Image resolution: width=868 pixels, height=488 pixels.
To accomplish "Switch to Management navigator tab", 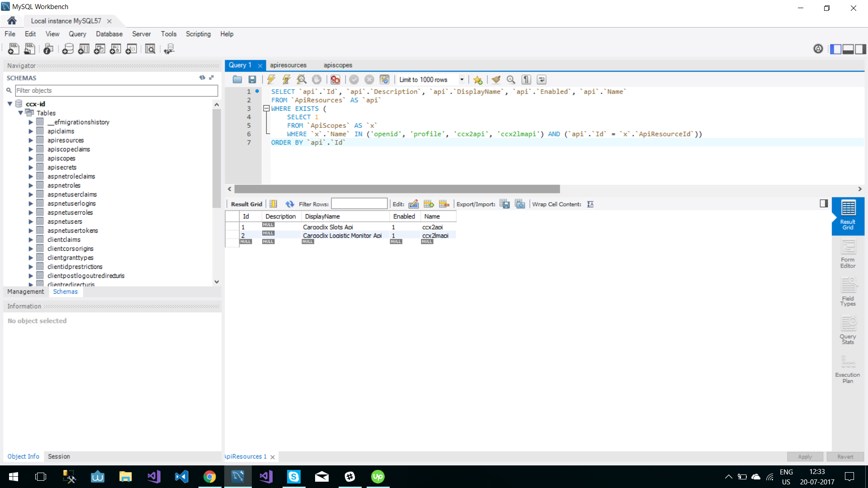I will pyautogui.click(x=26, y=291).
